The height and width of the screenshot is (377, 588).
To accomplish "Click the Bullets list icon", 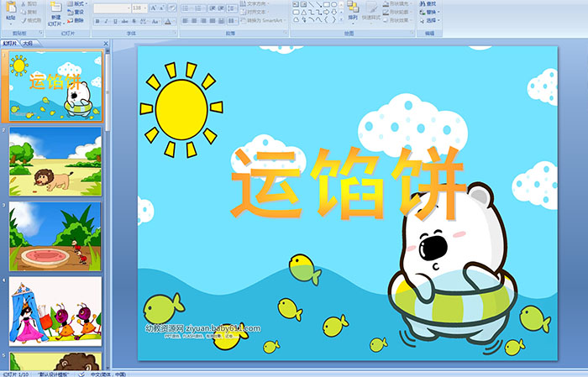I will click(186, 8).
